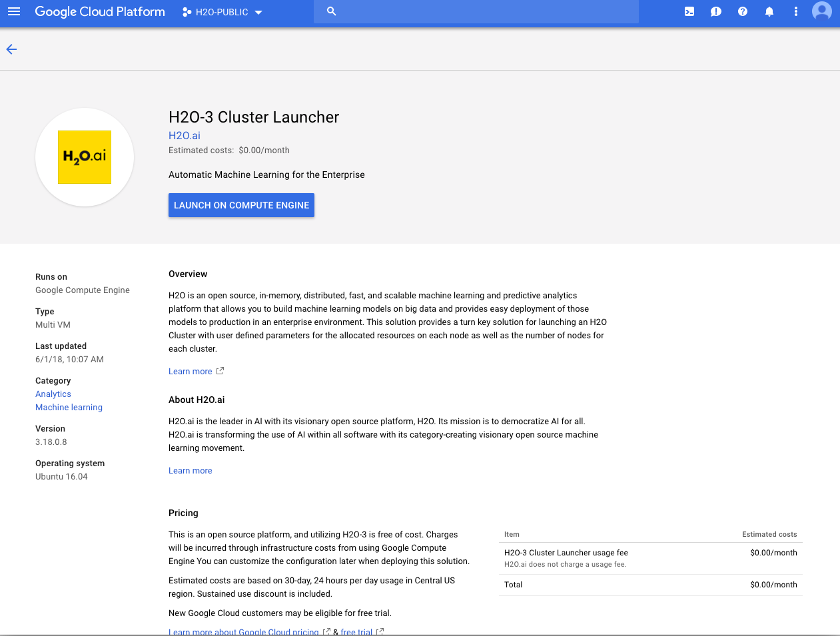The height and width of the screenshot is (636, 840).
Task: Activate Cloud Shell icon
Action: 689,12
